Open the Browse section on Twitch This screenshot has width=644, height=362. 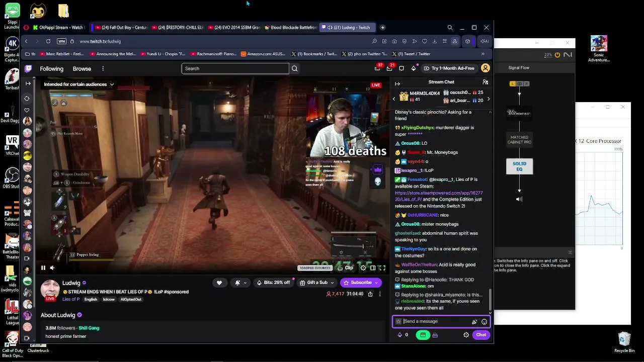(x=82, y=68)
